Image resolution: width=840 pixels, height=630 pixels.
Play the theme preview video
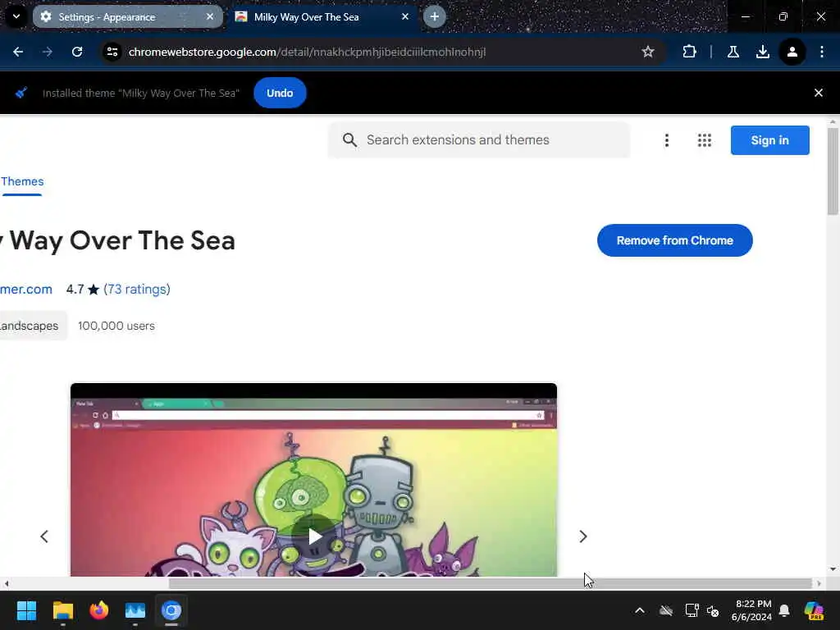[314, 536]
